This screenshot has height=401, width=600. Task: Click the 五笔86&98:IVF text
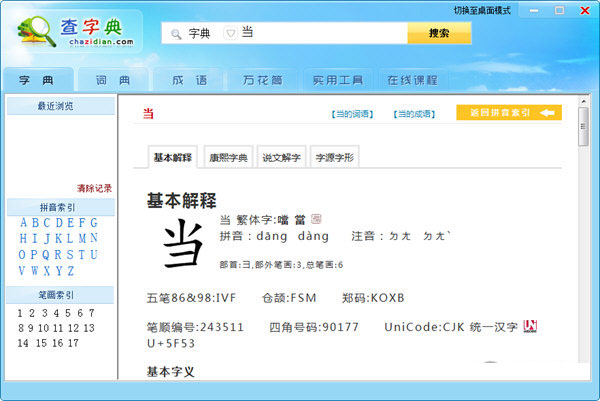pos(191,298)
